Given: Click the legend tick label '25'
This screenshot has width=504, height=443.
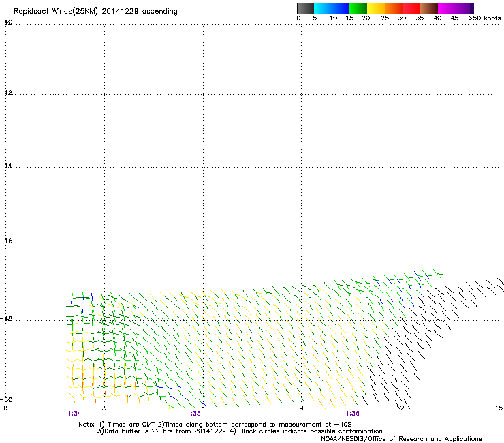Looking at the screenshot, I should [385, 18].
